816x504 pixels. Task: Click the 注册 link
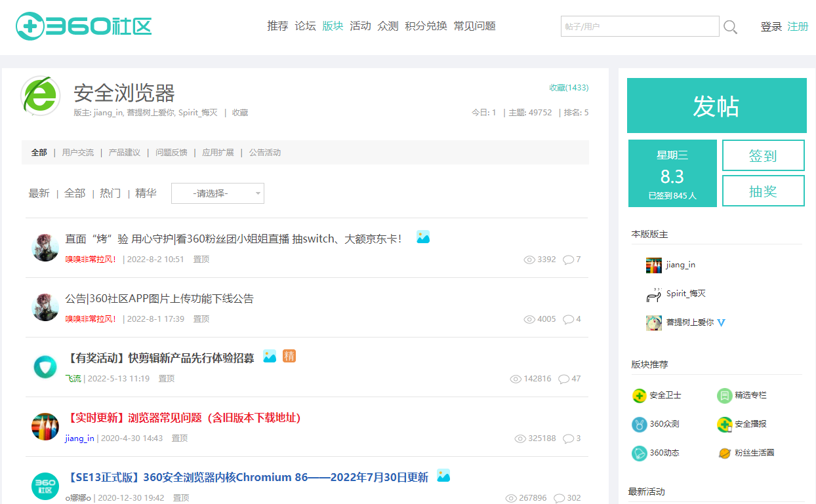[798, 27]
